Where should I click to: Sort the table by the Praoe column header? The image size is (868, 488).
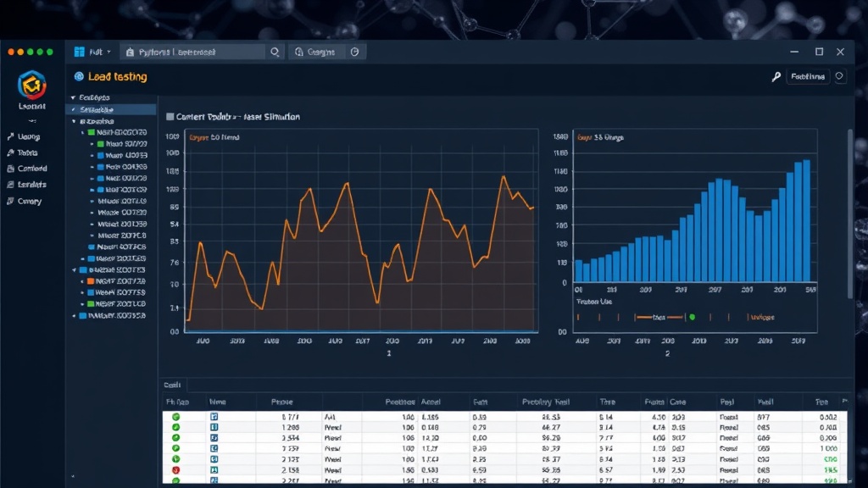pyautogui.click(x=281, y=402)
